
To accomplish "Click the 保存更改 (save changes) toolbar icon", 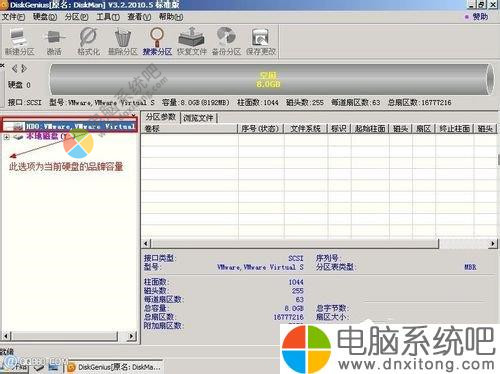I will 261,42.
